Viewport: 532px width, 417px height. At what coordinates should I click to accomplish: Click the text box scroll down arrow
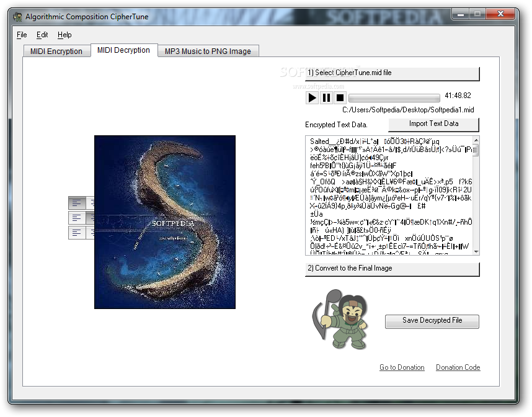click(476, 251)
